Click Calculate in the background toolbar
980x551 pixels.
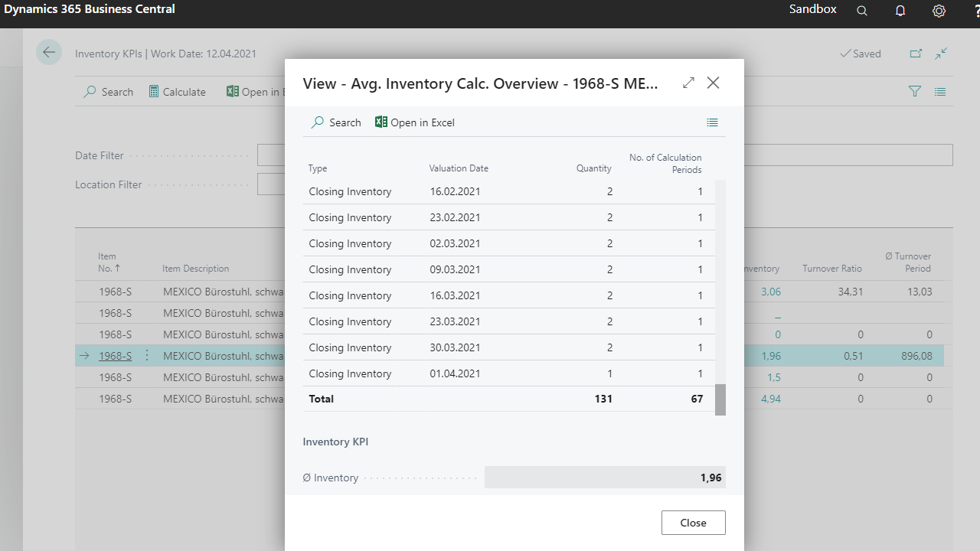point(176,92)
